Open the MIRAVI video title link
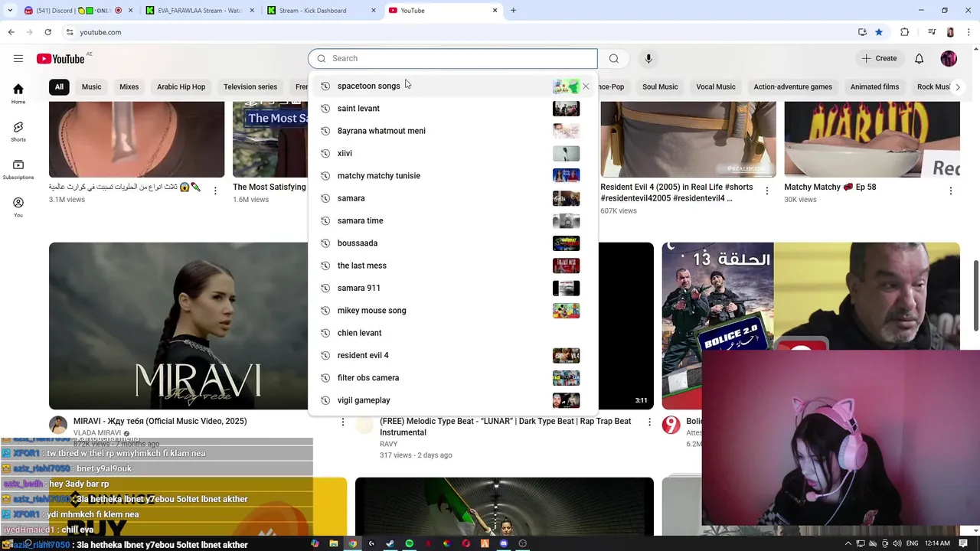Viewport: 980px width, 551px height. (160, 422)
